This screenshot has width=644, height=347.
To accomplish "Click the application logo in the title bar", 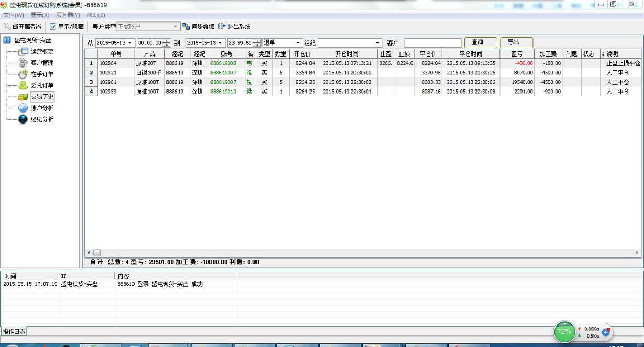I will pyautogui.click(x=4, y=5).
